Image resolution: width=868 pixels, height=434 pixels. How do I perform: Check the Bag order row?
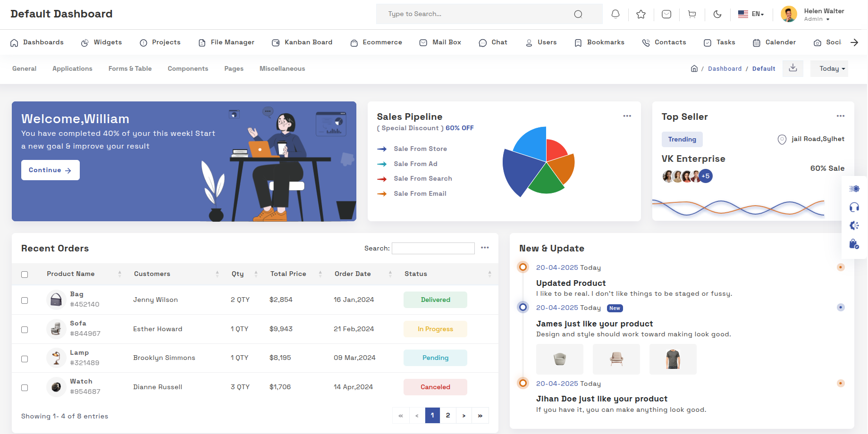pos(25,300)
